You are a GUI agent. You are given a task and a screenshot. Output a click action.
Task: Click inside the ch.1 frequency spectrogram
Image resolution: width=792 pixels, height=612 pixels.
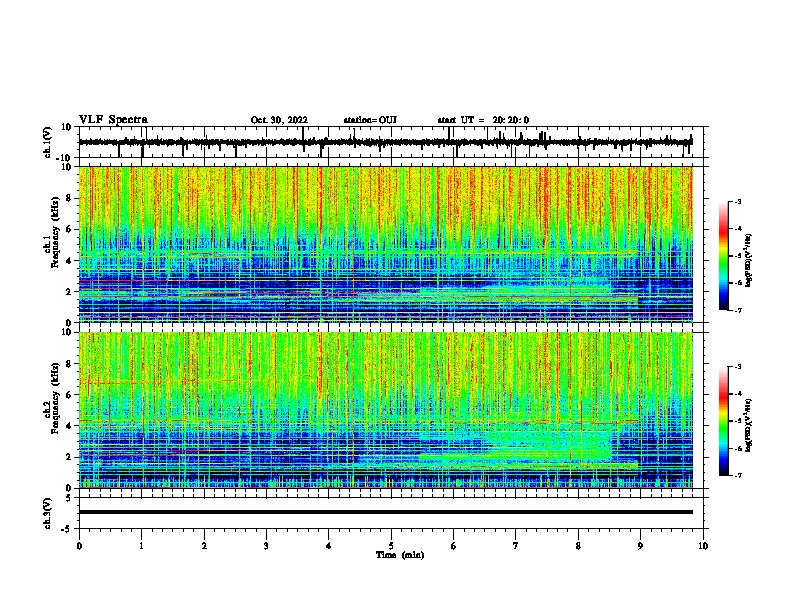tap(386, 244)
